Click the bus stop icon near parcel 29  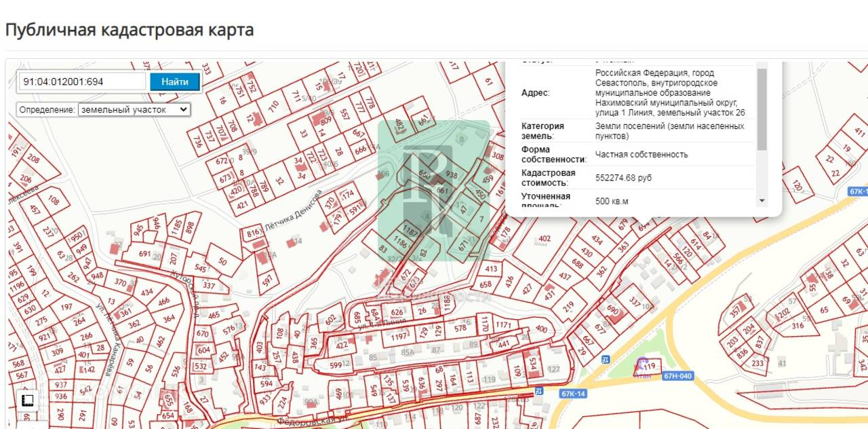coord(606,358)
